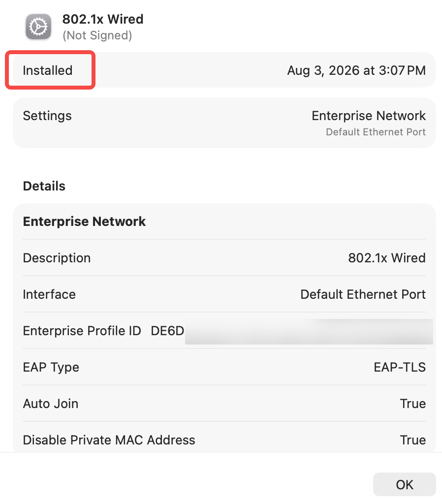Select the Interface row label
The width and height of the screenshot is (442, 504).
(49, 294)
